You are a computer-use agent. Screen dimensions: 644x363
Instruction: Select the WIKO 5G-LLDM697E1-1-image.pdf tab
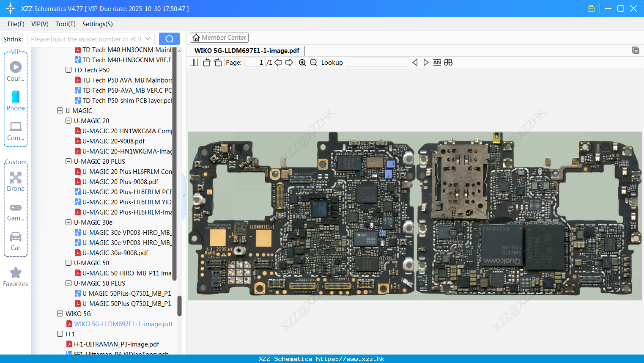click(x=247, y=51)
